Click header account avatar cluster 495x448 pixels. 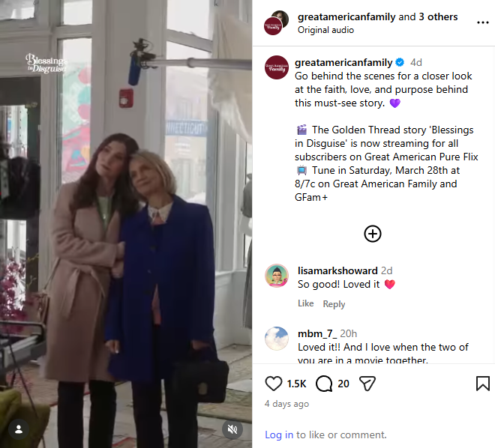pyautogui.click(x=276, y=22)
